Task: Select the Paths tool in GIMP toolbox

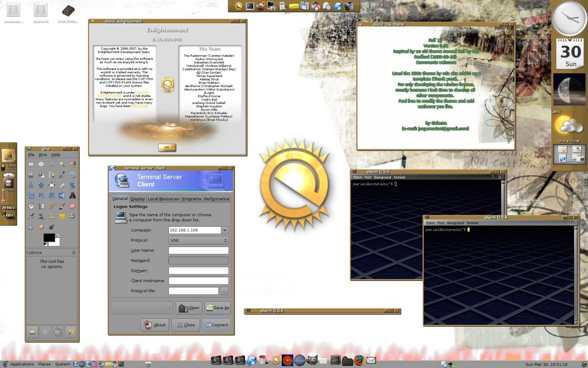Action: tap(51, 175)
